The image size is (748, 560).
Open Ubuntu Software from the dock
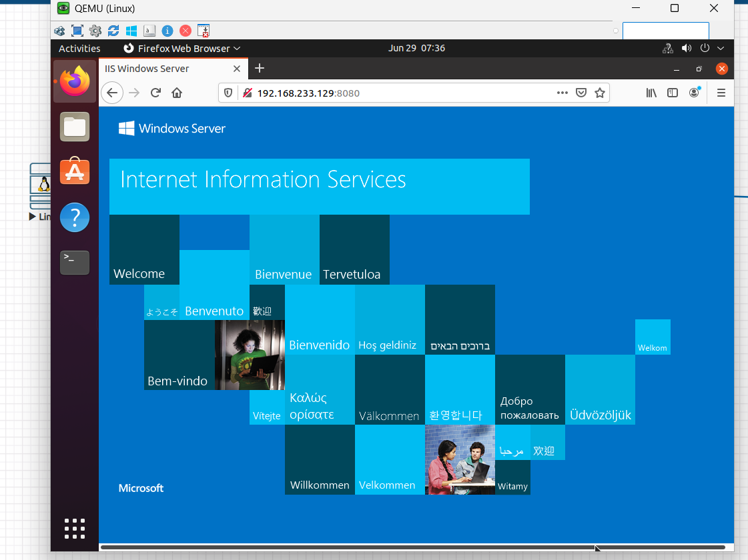pyautogui.click(x=75, y=171)
